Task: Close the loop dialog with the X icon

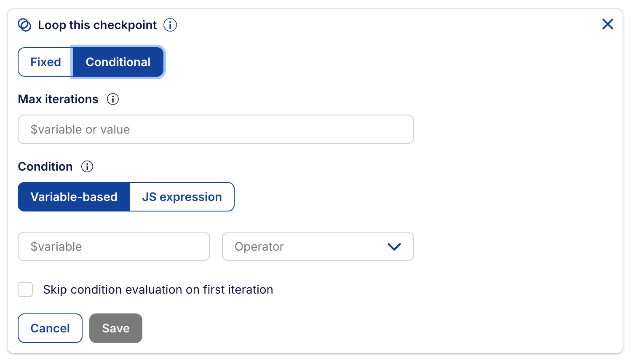Action: point(608,24)
